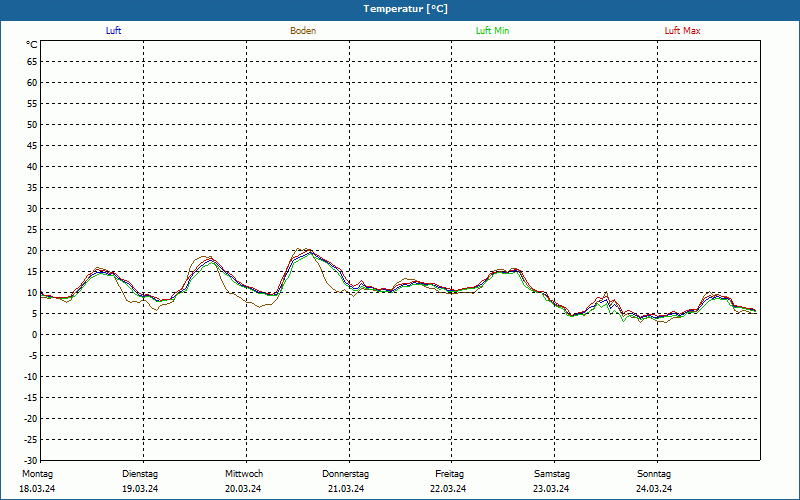Click the -25 y-axis value
800x500 pixels.
click(29, 439)
